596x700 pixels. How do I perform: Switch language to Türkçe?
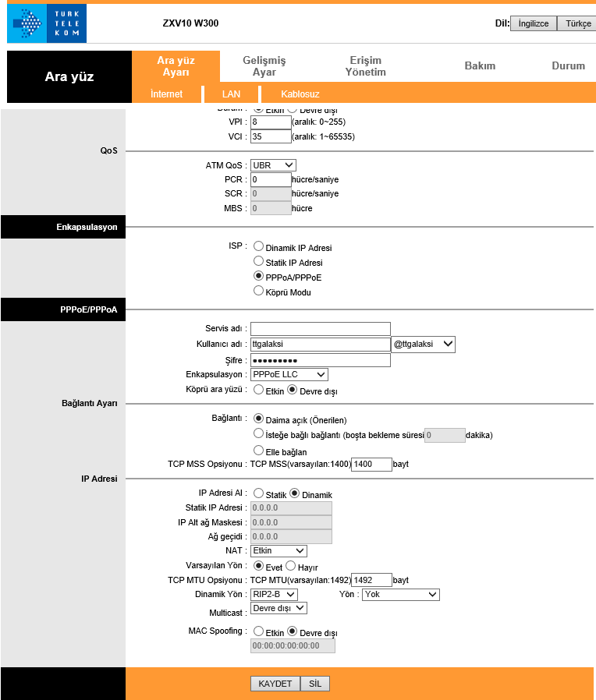[x=578, y=23]
